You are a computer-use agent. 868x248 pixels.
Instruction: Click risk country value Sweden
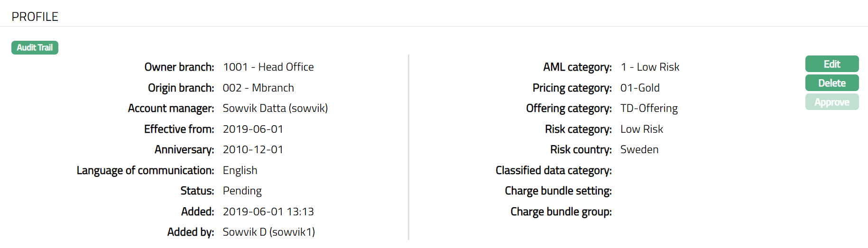pyautogui.click(x=639, y=149)
